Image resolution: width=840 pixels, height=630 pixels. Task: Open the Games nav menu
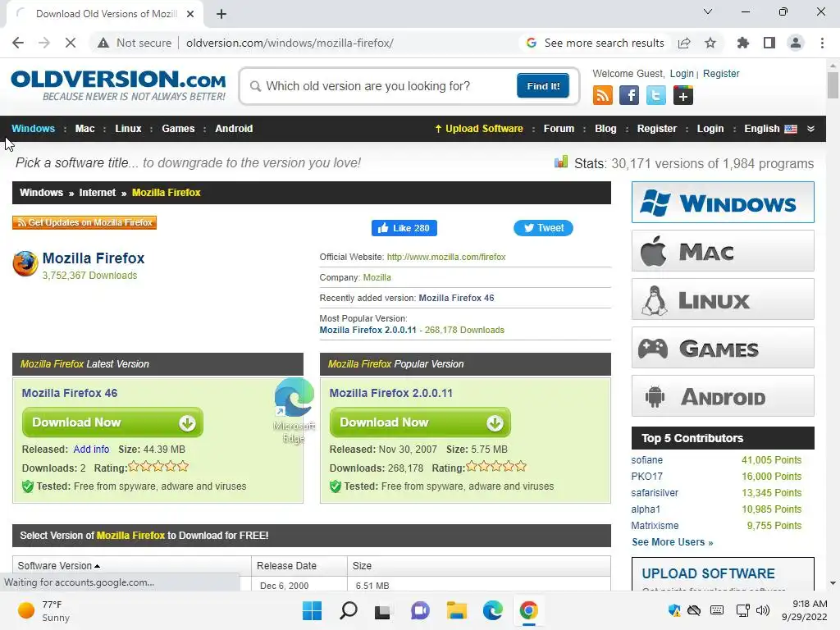(178, 129)
